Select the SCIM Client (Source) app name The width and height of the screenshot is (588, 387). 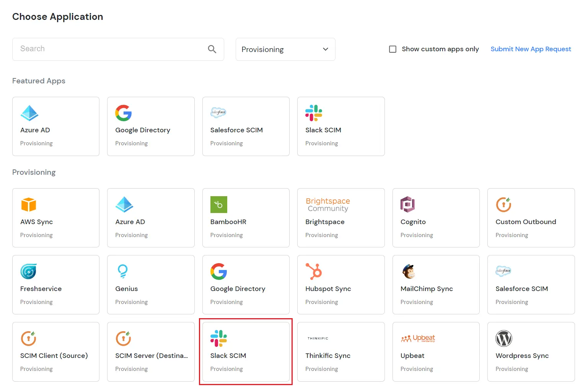tap(54, 356)
